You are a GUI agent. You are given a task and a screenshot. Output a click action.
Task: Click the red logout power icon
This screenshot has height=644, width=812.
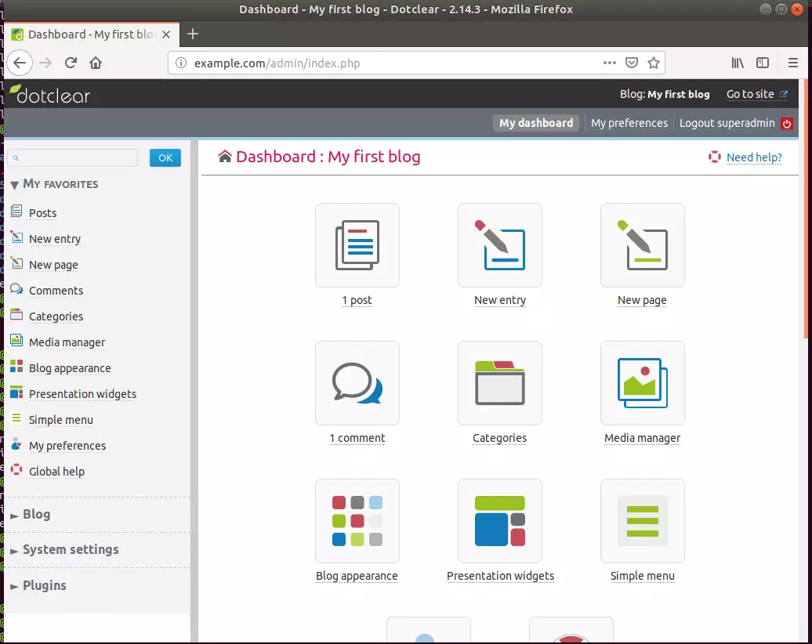[787, 123]
